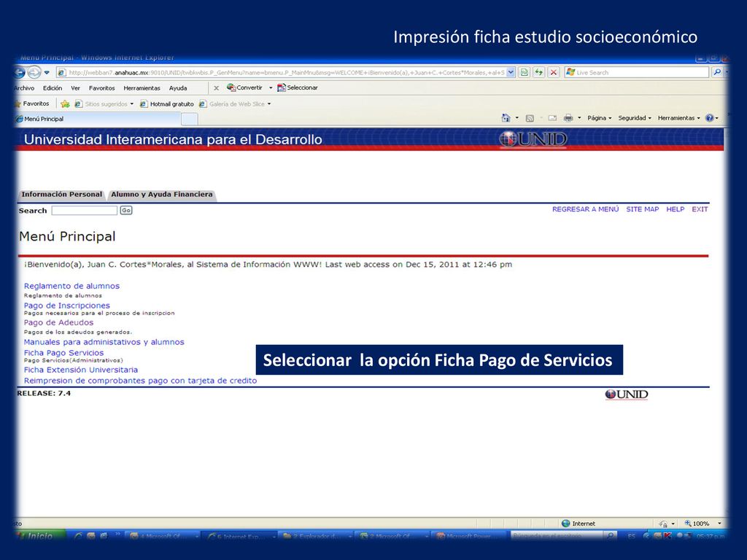747x560 pixels.
Task: Click the Add to Favorites bar icon
Action: click(x=65, y=104)
